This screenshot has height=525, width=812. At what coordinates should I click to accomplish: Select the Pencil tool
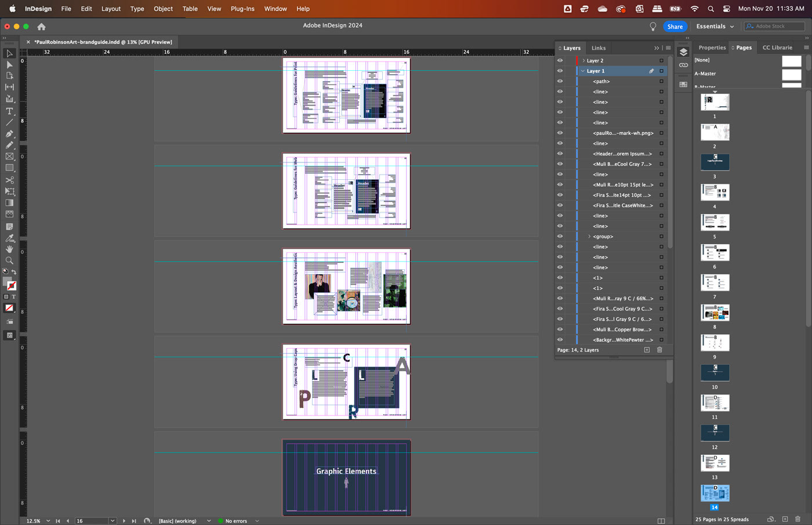tap(9, 145)
